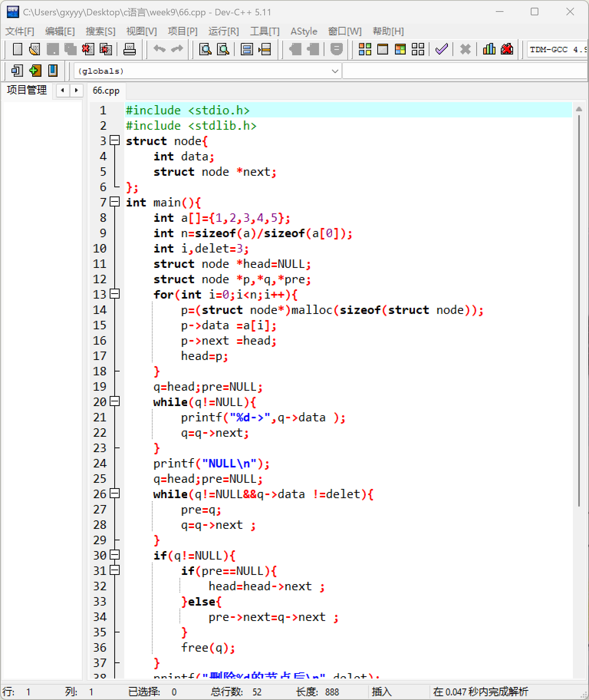Image resolution: width=589 pixels, height=700 pixels.
Task: Click the editor vertical scrollbar thumb
Action: point(579,311)
